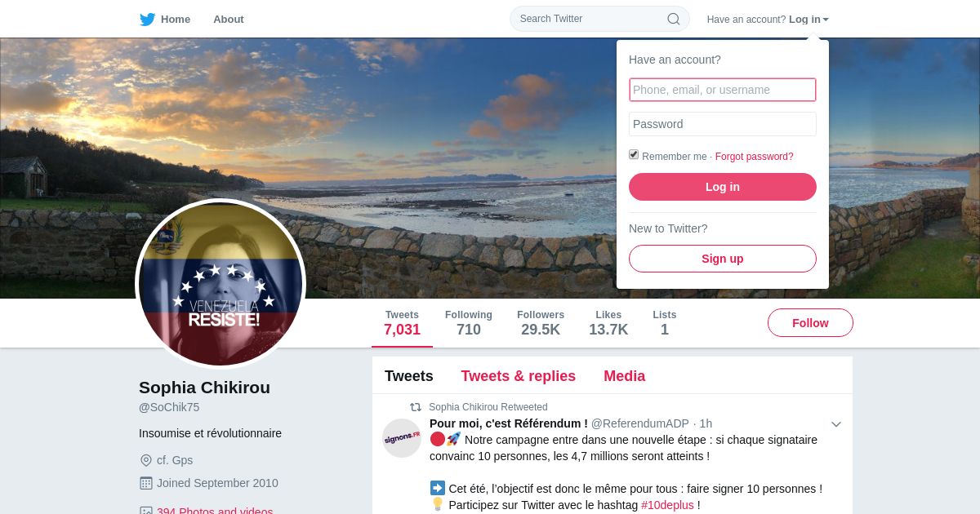
Task: Follow Sophia Chikirou with Follow button
Action: (x=810, y=323)
